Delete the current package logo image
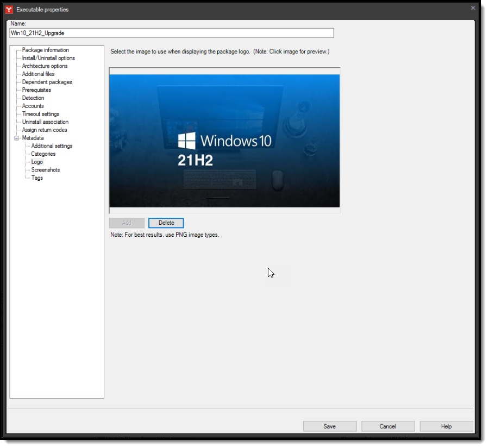The width and height of the screenshot is (489, 448). tap(166, 223)
